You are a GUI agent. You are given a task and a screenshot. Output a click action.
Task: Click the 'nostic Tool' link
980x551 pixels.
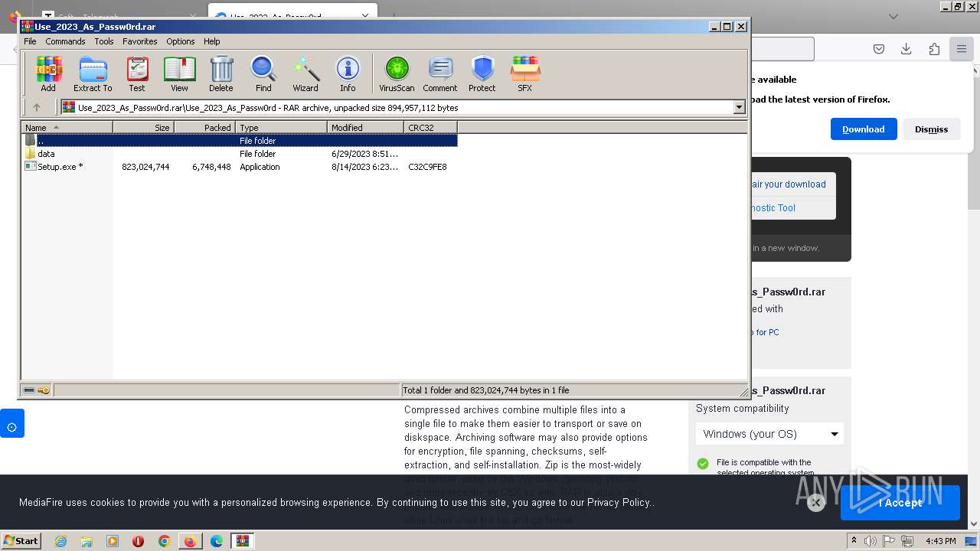coord(773,207)
